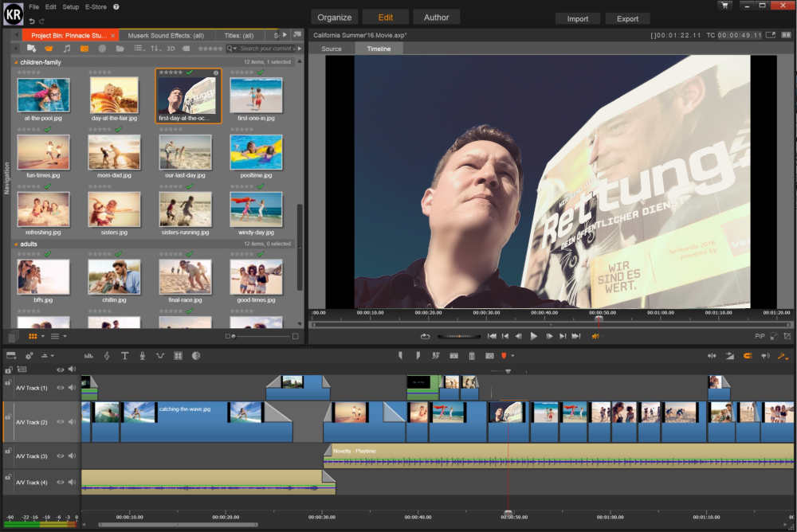Toggle magnetic snapping magnet icon
This screenshot has width=797, height=532.
pos(748,356)
